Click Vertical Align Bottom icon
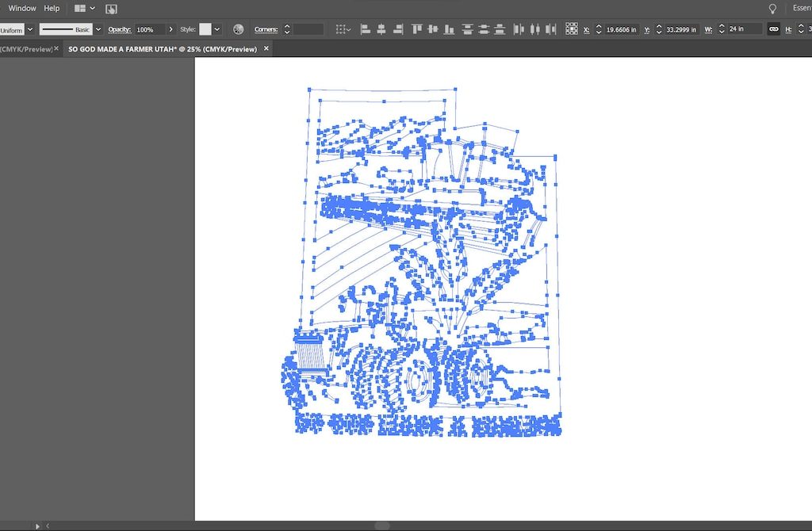 (450, 29)
